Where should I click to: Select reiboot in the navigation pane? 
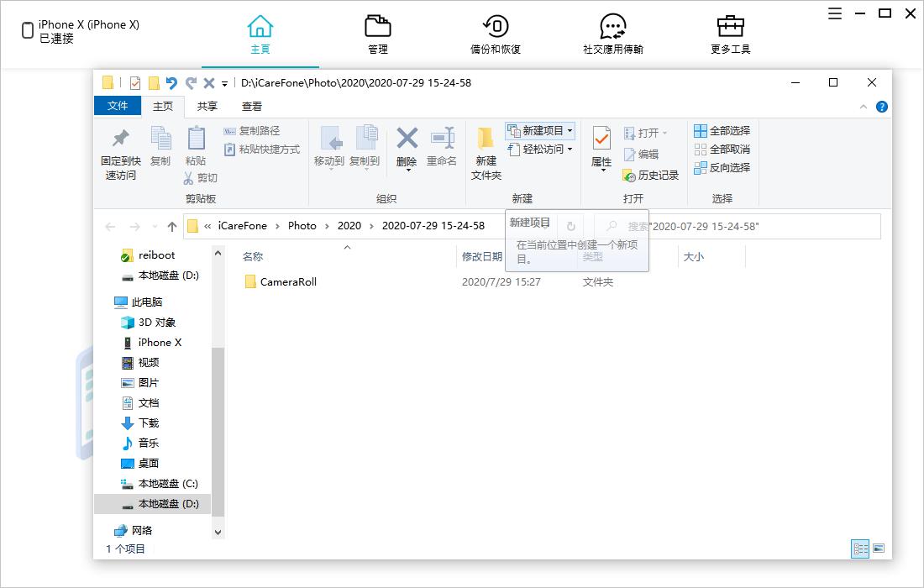(x=148, y=255)
